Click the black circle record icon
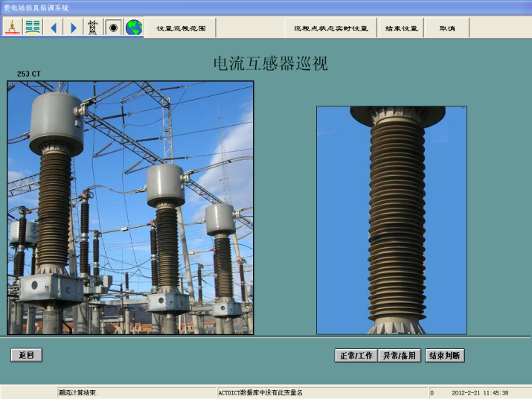 (x=113, y=28)
